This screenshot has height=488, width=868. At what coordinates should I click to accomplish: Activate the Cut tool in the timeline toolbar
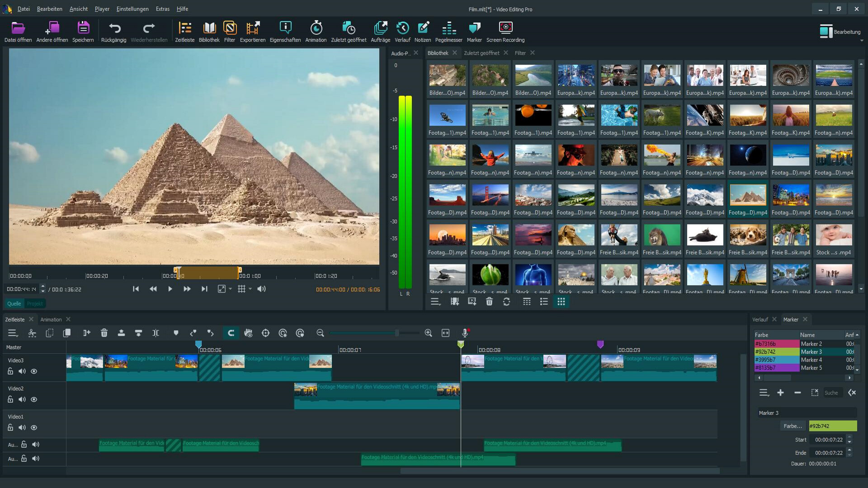[32, 333]
